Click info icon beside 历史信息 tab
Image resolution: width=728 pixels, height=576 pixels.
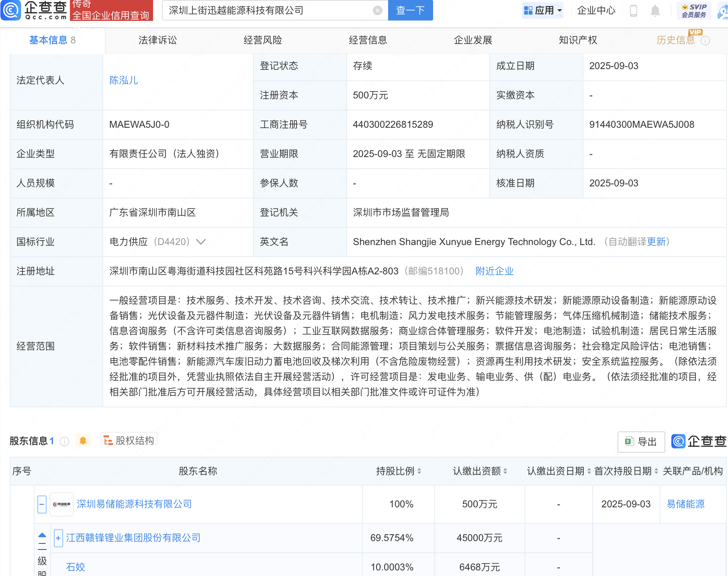pyautogui.click(x=705, y=41)
